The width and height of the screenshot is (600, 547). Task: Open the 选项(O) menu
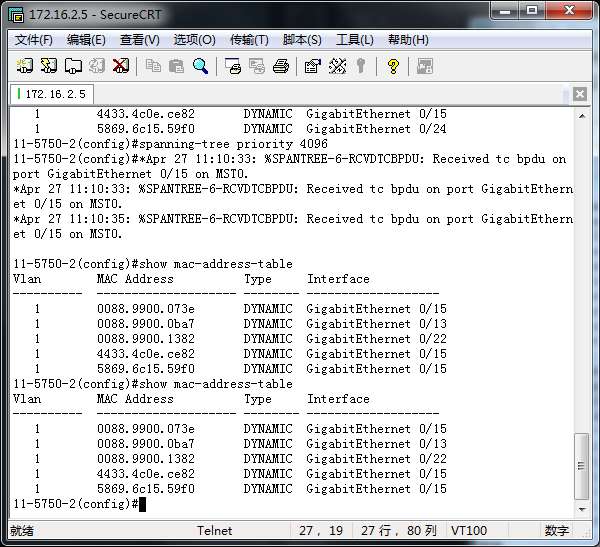point(194,40)
